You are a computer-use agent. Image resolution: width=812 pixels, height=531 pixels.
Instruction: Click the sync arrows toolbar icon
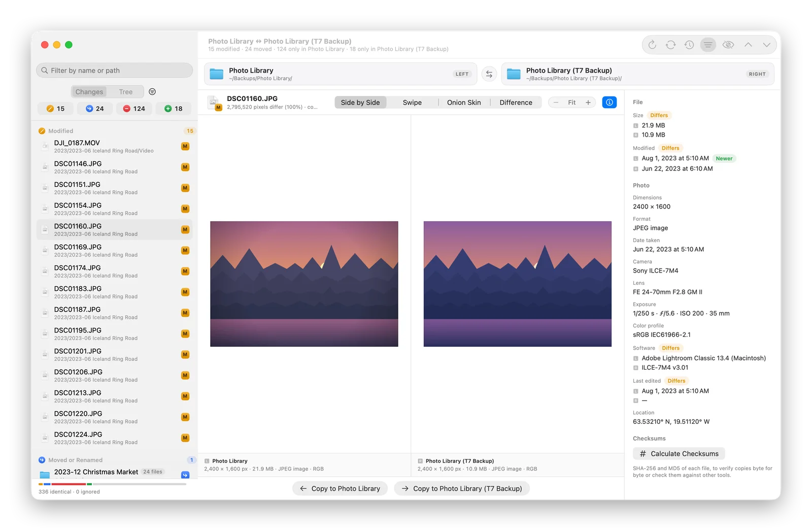(670, 45)
